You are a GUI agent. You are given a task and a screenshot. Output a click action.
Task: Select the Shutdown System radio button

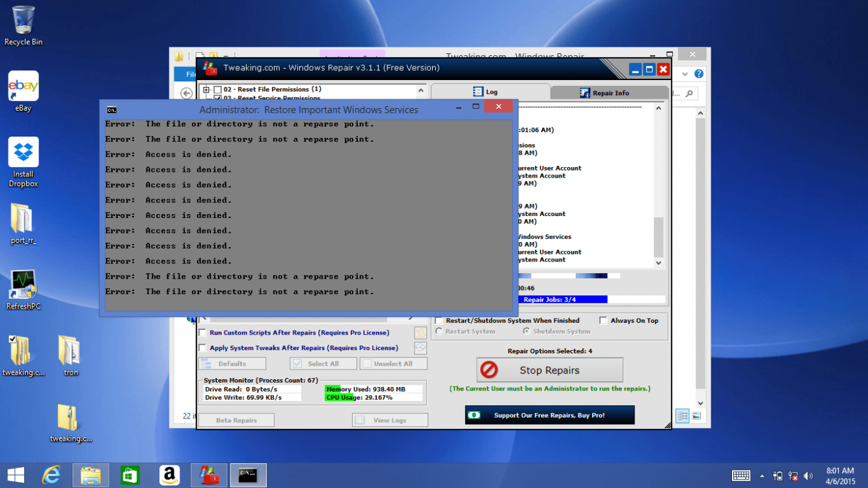pos(526,331)
